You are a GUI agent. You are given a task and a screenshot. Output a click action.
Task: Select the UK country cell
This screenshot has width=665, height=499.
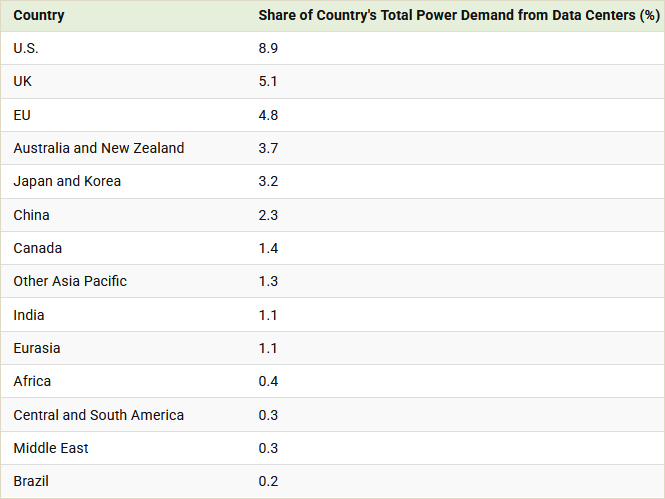[x=22, y=81]
